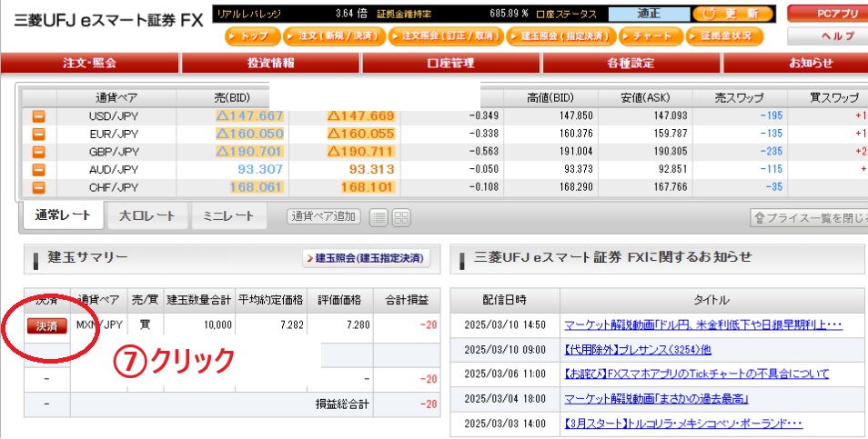Switch rate panel to grid view icon
The image size is (868, 439).
[401, 217]
